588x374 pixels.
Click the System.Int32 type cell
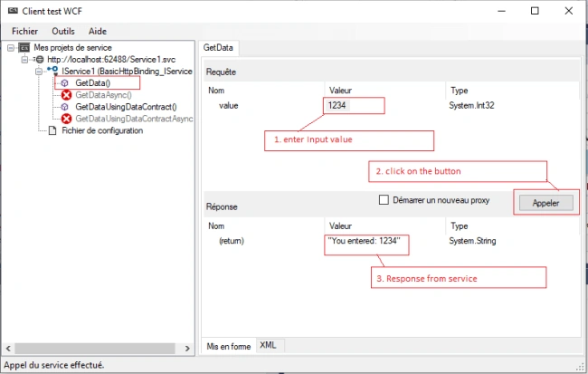471,106
